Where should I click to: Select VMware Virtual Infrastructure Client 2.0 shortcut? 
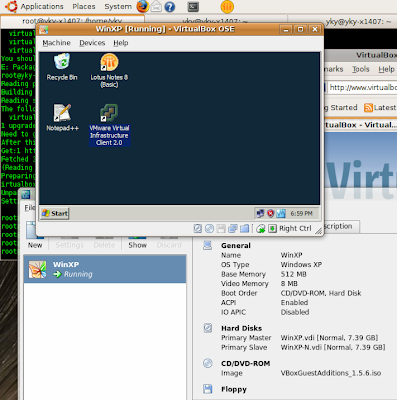109,125
